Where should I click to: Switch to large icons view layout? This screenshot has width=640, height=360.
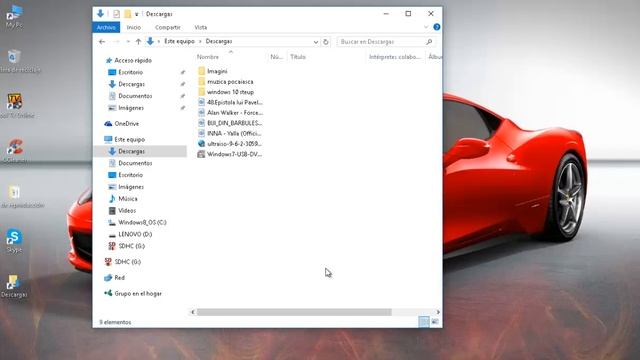pos(435,322)
